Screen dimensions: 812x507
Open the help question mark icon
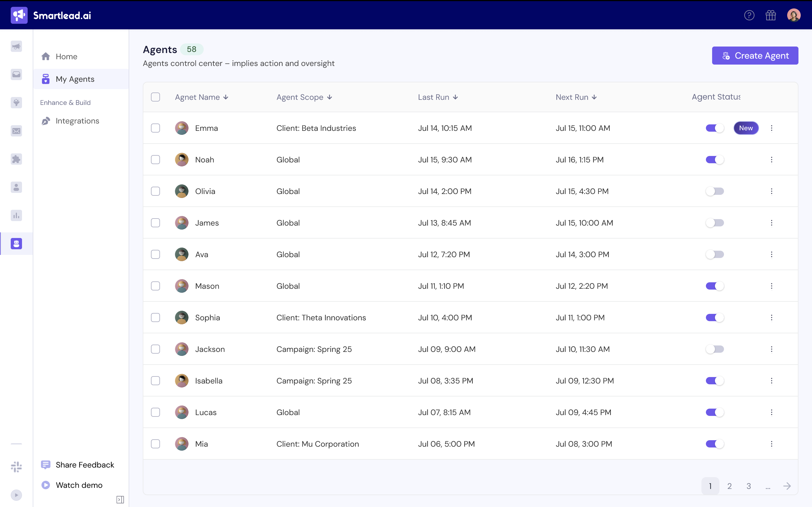pyautogui.click(x=749, y=16)
